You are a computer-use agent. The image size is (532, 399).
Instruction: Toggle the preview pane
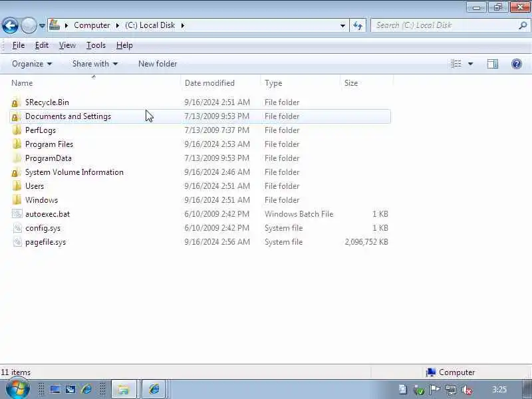(493, 64)
